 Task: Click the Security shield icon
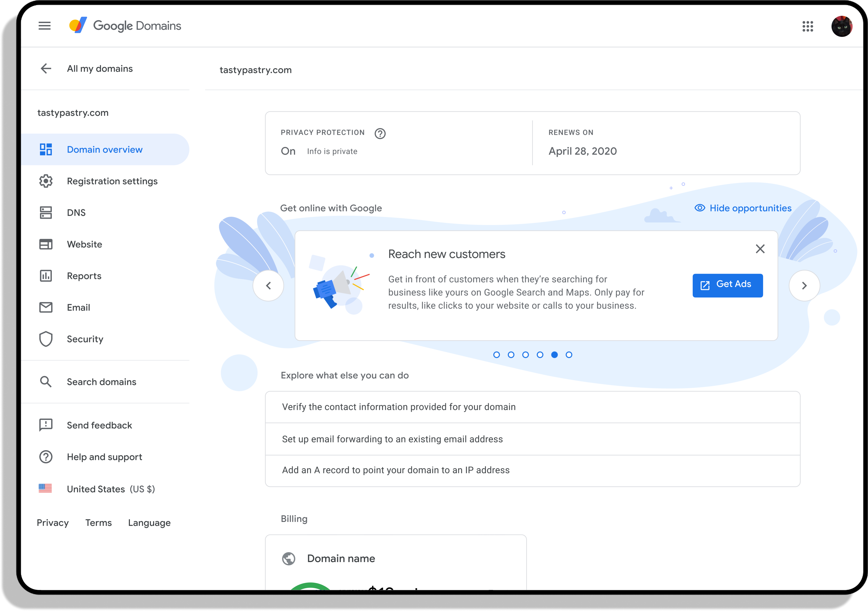point(46,339)
